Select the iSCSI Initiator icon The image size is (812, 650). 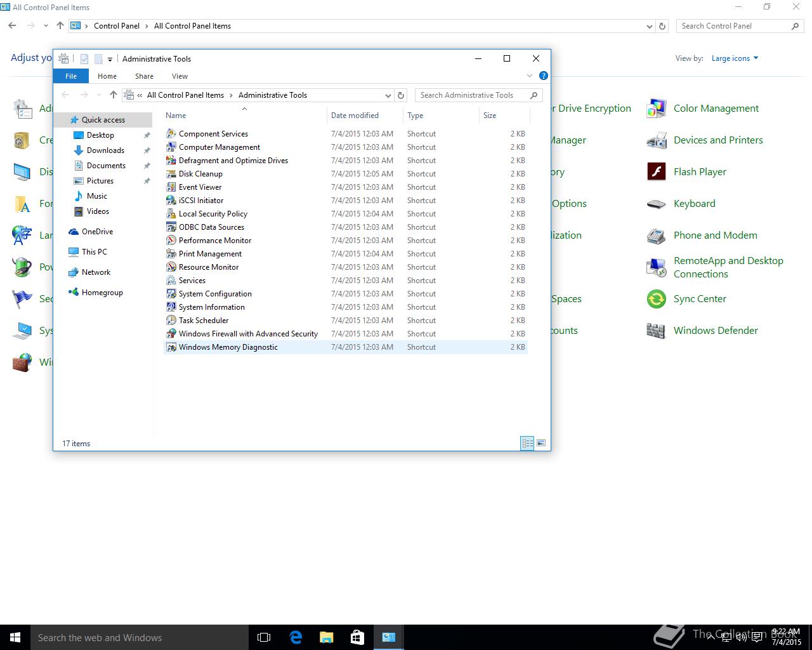click(171, 201)
